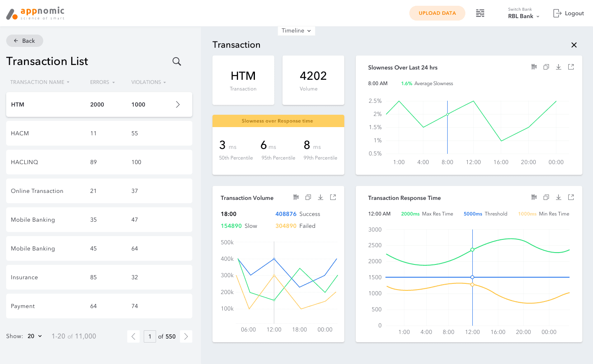Image resolution: width=593 pixels, height=364 pixels.
Task: Open Transaction Response Time chart externally
Action: click(x=571, y=197)
